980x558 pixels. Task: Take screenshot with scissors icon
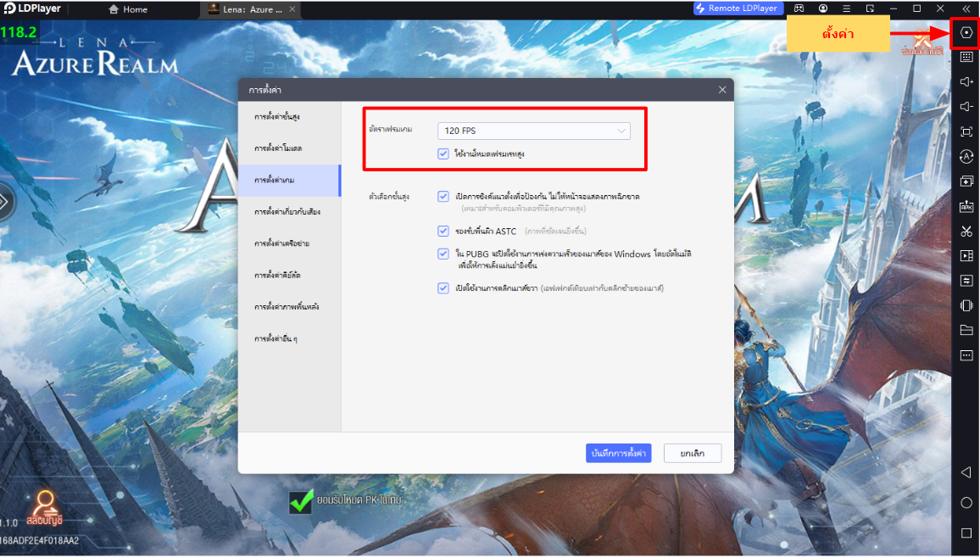pyautogui.click(x=966, y=232)
